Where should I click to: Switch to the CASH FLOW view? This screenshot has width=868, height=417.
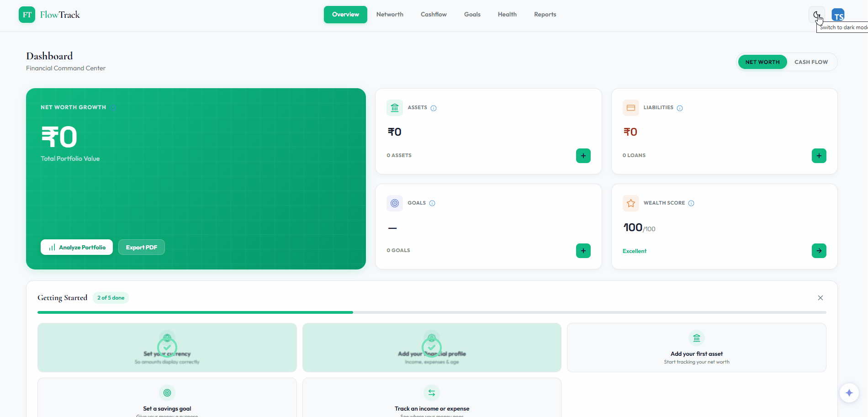[811, 62]
